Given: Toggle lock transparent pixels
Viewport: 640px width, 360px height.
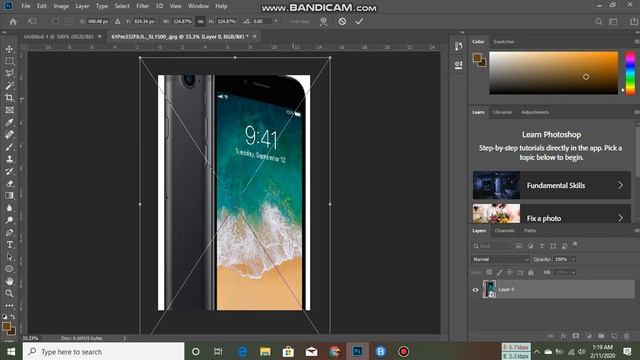Looking at the screenshot, I should (489, 272).
